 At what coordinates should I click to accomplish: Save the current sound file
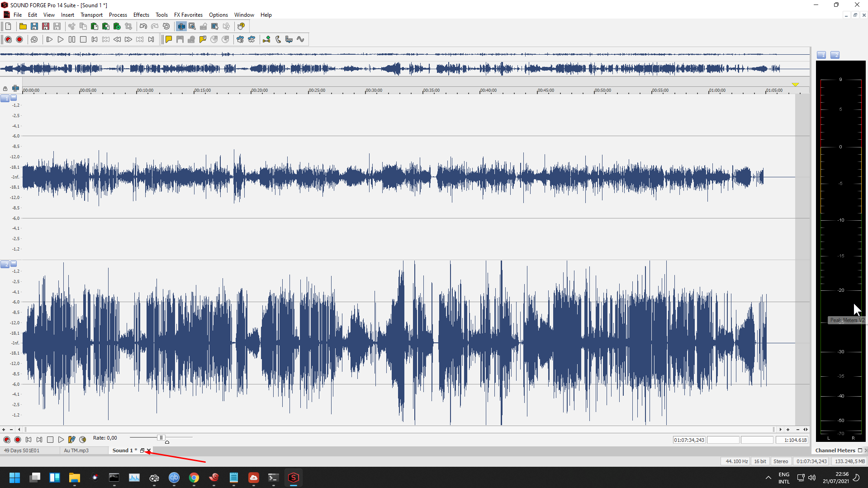(34, 26)
